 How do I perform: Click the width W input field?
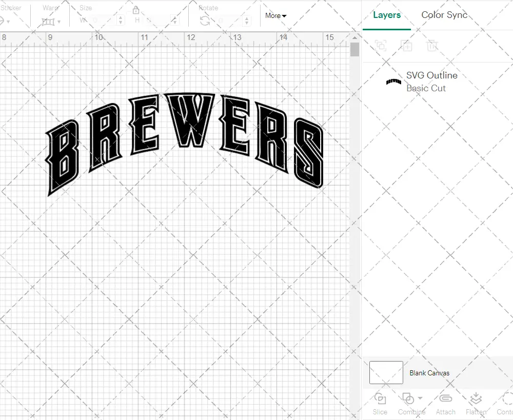coord(104,21)
